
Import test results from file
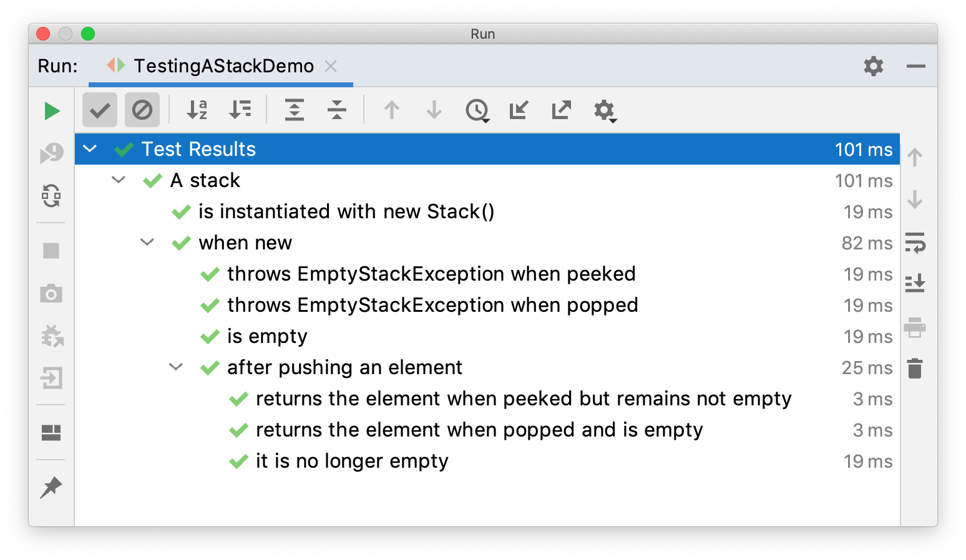click(519, 110)
